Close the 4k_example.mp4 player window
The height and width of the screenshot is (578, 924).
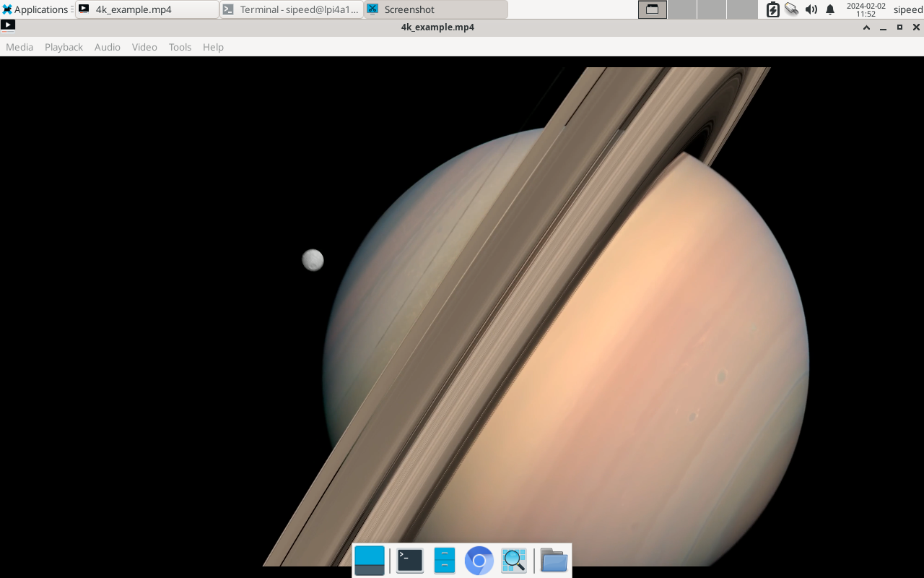point(916,27)
